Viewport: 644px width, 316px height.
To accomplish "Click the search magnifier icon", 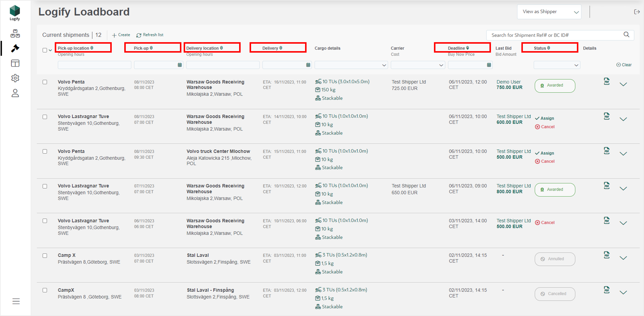I will [626, 35].
